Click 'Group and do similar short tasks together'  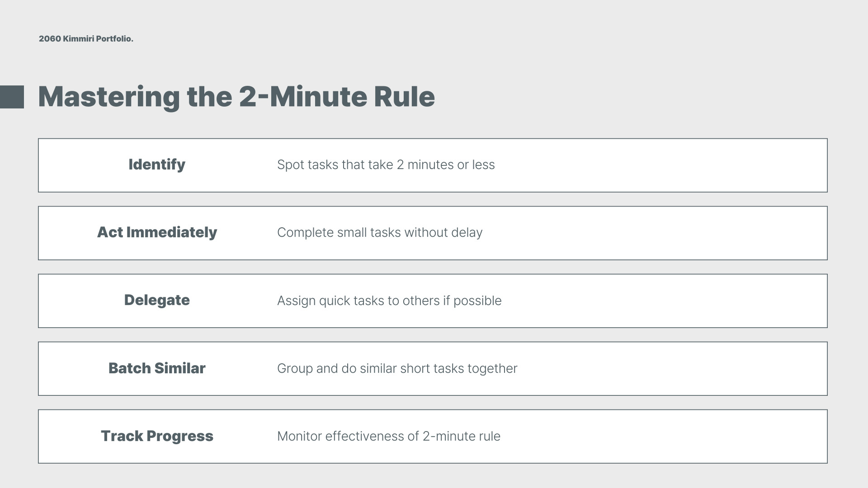click(397, 369)
